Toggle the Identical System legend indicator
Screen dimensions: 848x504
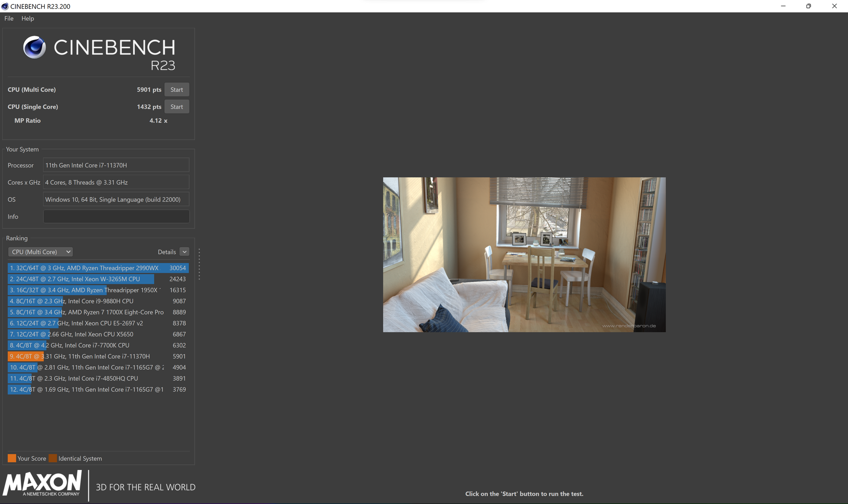[52, 458]
